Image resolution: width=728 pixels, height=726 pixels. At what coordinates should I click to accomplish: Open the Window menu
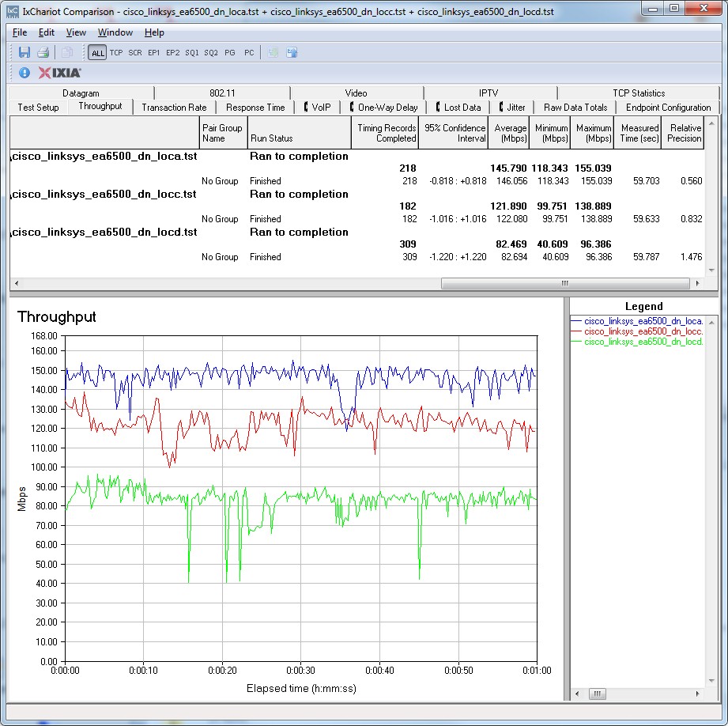(x=115, y=32)
